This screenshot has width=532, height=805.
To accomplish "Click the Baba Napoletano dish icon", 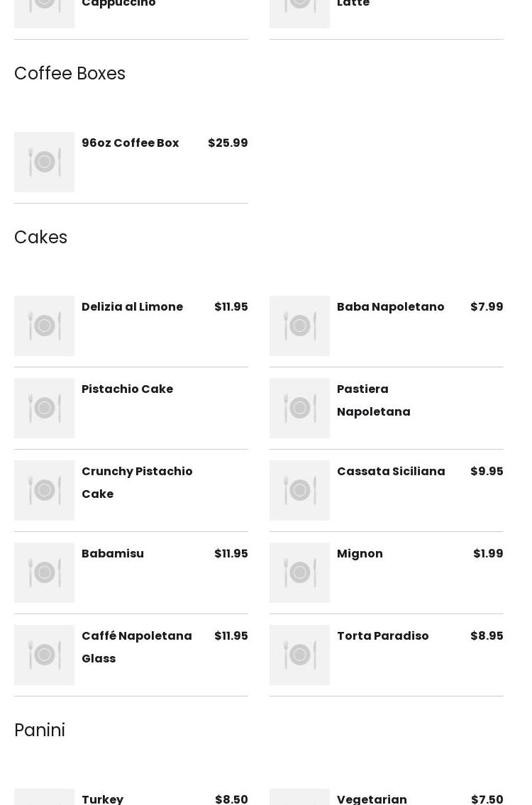I will click(299, 326).
